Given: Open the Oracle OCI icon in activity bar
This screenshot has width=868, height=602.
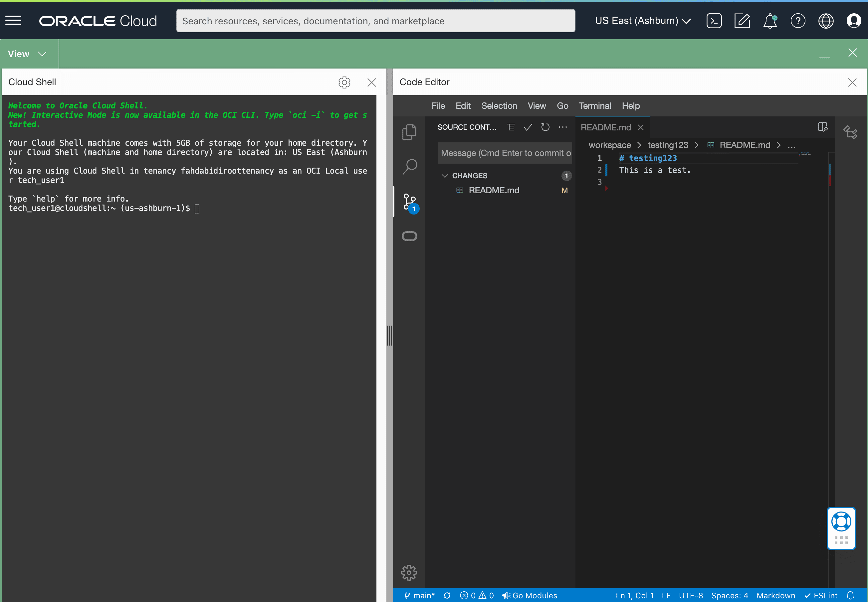Looking at the screenshot, I should (x=409, y=236).
